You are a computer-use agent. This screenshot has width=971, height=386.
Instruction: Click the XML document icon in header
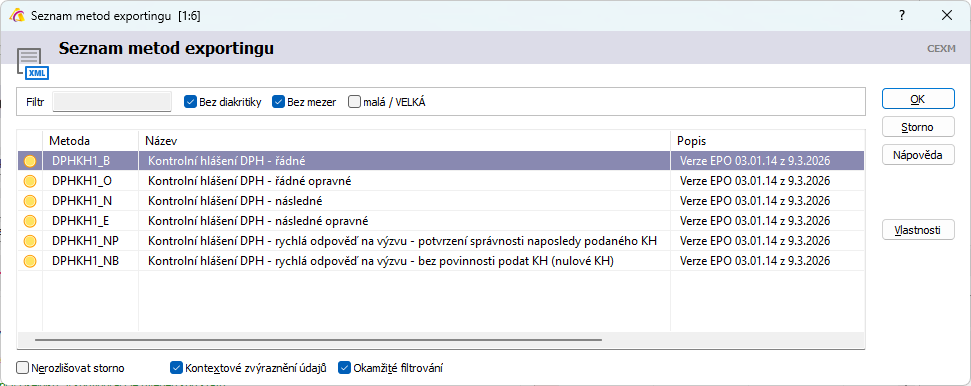click(32, 64)
